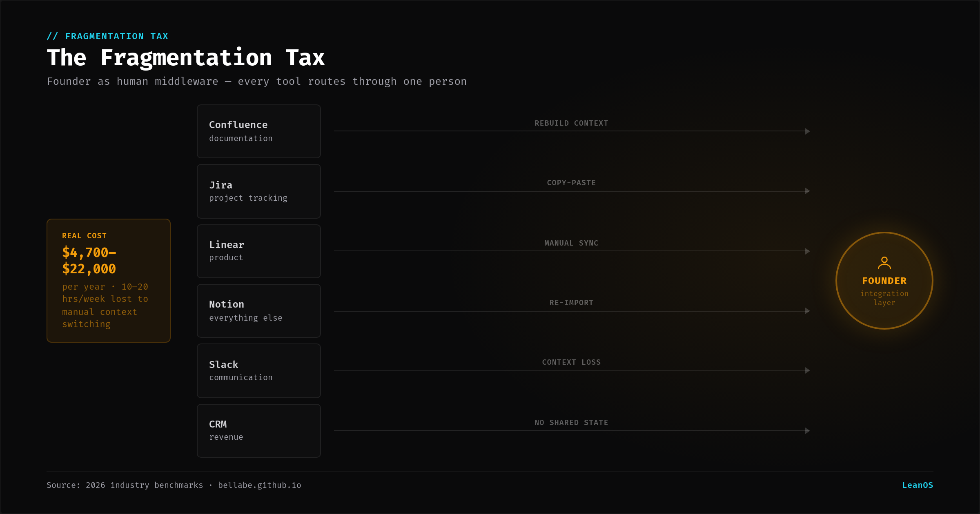Viewport: 980px width, 514px height.
Task: Select the FRAGMENTATION TAX header label
Action: pyautogui.click(x=107, y=36)
